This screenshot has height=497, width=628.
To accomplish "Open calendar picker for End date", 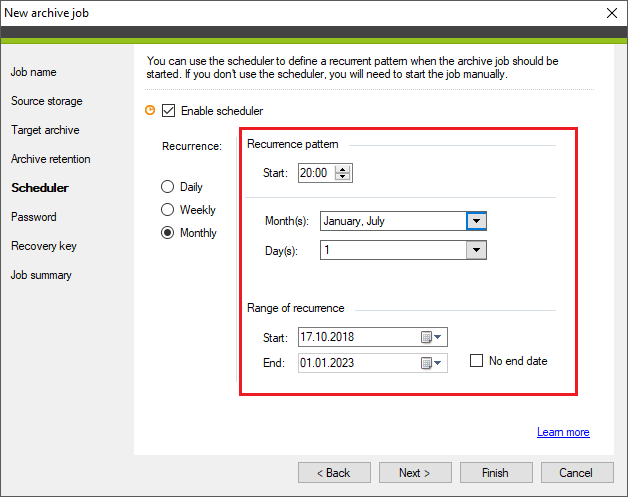I will pyautogui.click(x=431, y=363).
